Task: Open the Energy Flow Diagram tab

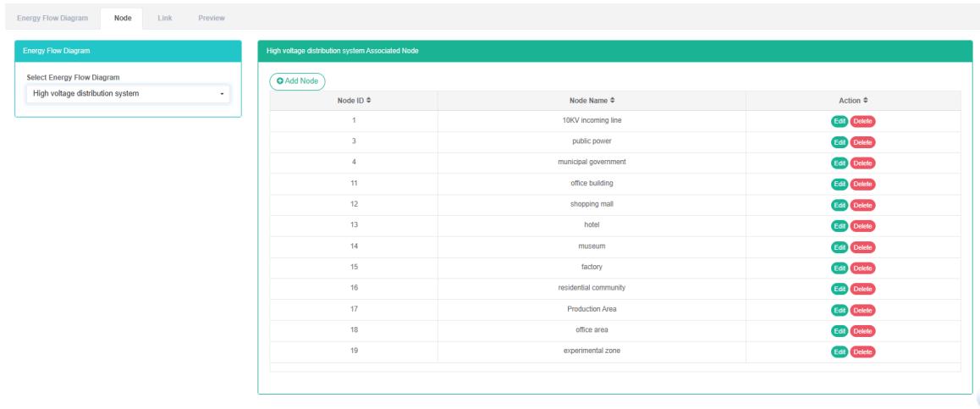Action: tap(51, 19)
